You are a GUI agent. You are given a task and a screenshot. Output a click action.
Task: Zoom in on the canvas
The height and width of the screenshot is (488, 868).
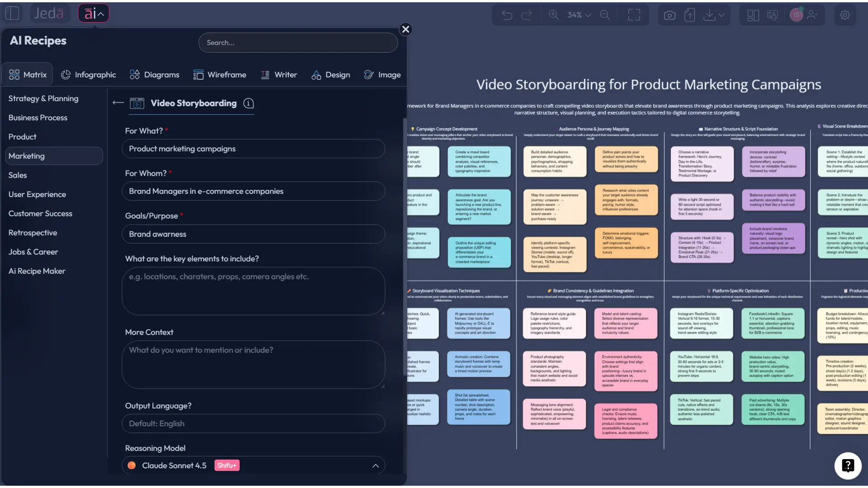[553, 15]
